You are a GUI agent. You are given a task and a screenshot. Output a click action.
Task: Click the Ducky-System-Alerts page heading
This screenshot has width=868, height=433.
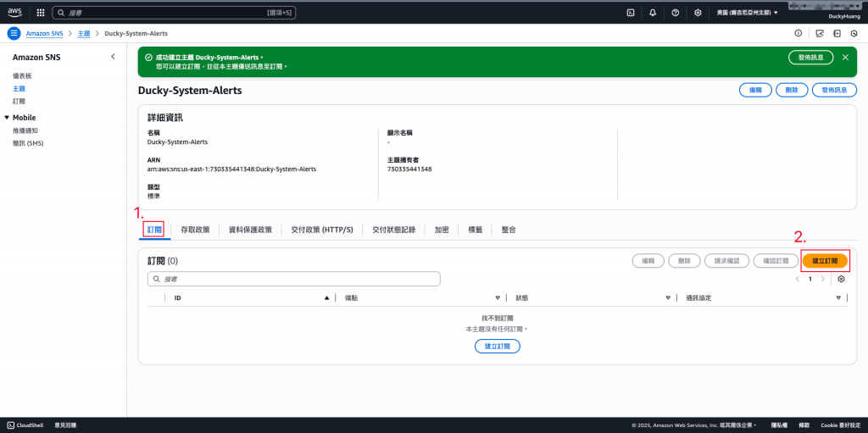click(190, 91)
